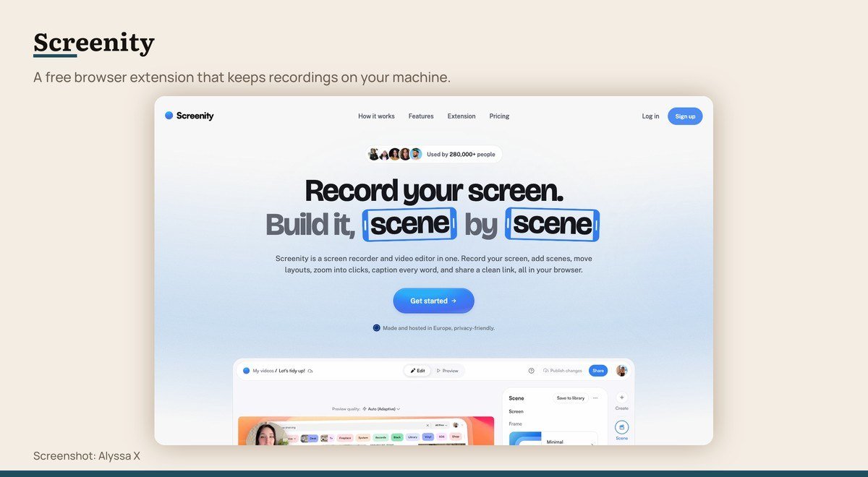
Task: Click the cloud sync icon beside the title
Action: (x=310, y=371)
